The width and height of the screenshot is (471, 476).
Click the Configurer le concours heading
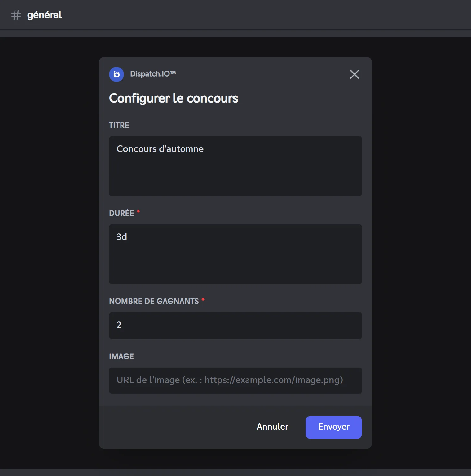[x=174, y=98]
